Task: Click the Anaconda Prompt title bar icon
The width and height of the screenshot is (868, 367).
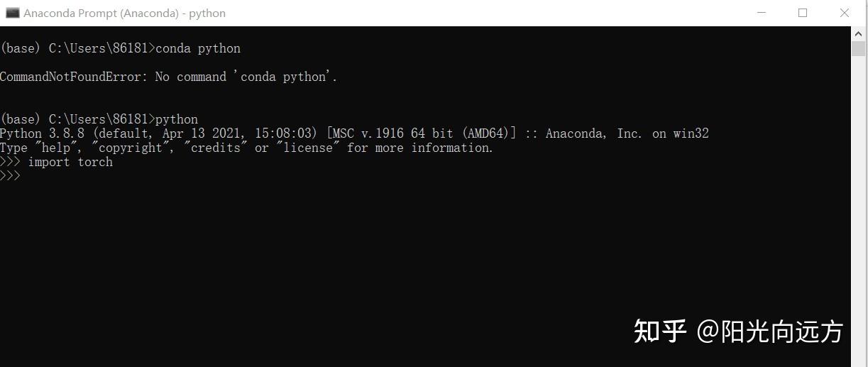Action: pyautogui.click(x=12, y=13)
